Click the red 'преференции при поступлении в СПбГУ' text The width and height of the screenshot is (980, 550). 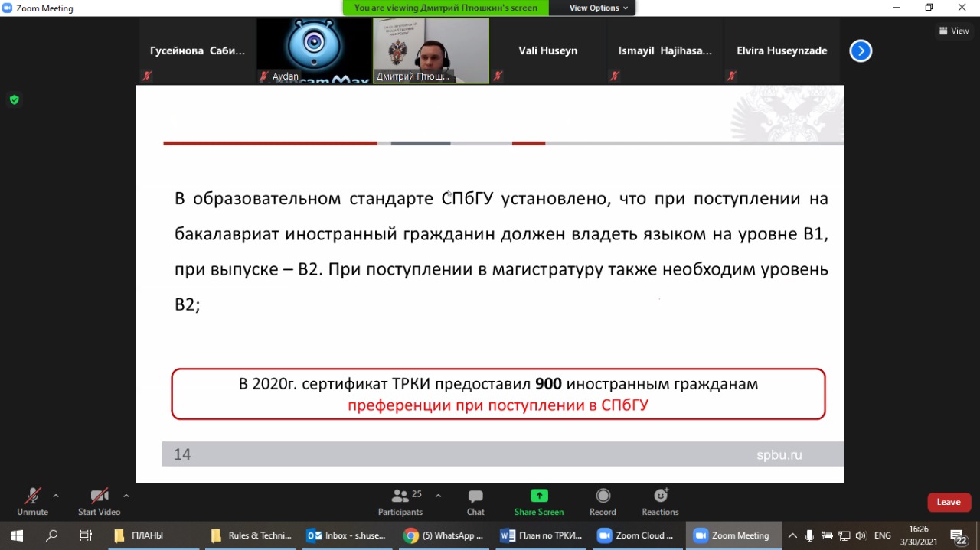coord(498,405)
